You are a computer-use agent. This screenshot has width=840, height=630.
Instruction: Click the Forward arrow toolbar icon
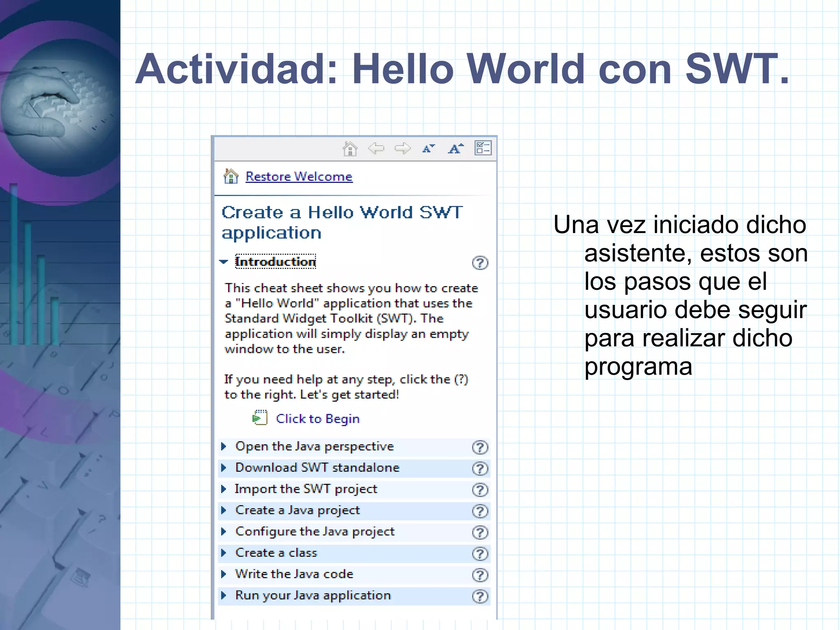coord(402,148)
